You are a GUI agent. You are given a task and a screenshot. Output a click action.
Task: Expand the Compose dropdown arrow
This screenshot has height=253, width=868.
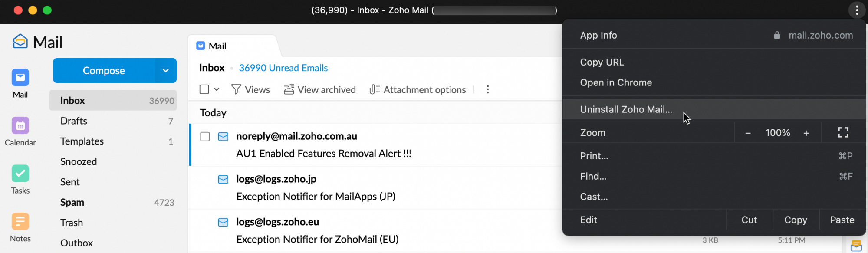pos(166,70)
